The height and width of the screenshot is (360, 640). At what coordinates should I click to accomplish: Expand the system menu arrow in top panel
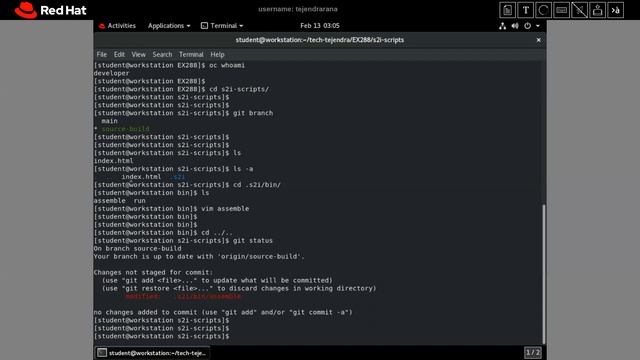click(x=538, y=26)
